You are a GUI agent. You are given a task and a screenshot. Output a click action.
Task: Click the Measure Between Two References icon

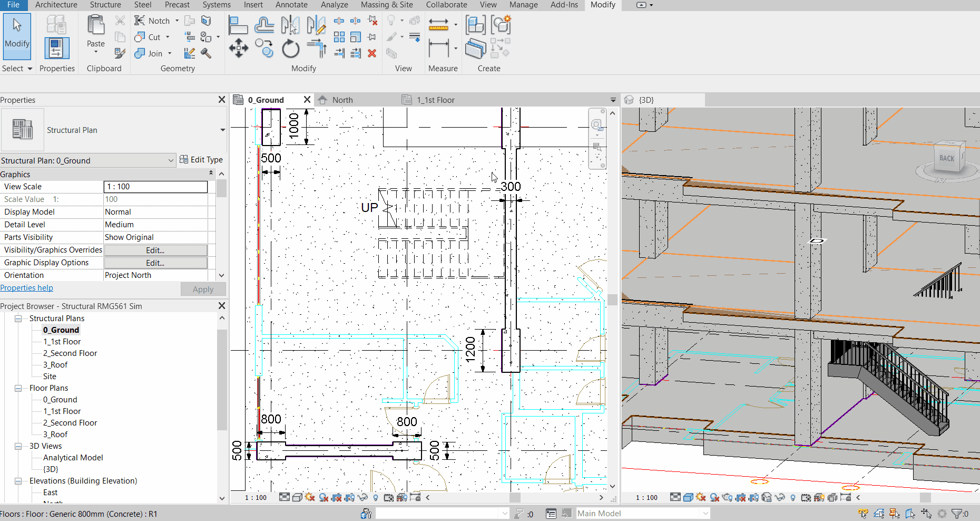click(438, 24)
